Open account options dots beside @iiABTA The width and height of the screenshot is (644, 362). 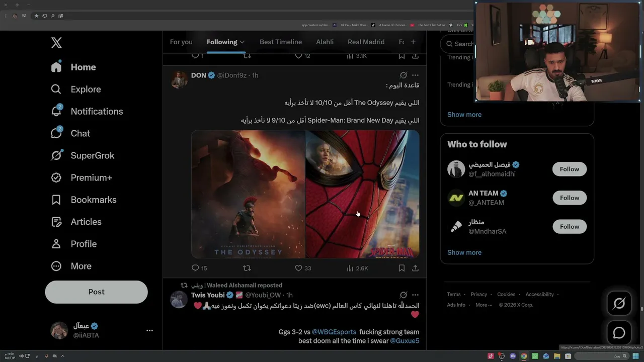(x=149, y=330)
